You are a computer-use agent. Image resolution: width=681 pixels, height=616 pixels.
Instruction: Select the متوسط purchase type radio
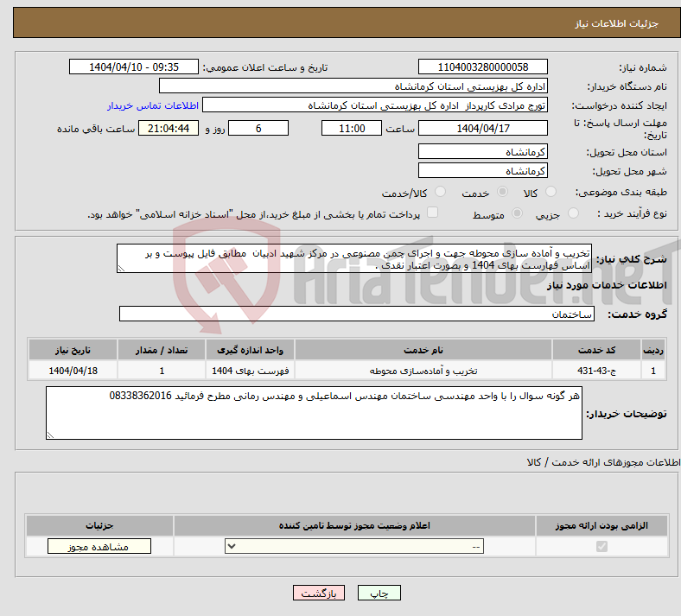click(517, 213)
